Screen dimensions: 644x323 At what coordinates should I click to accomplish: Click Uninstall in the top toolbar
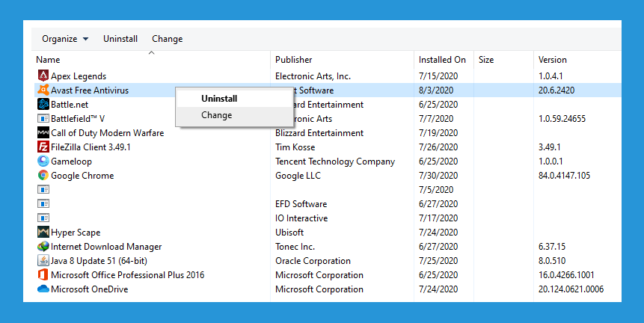point(120,39)
